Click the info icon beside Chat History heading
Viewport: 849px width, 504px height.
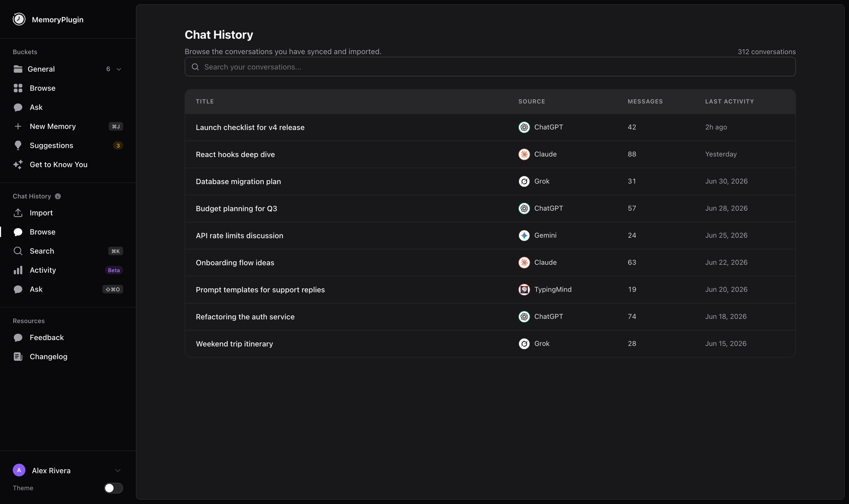58,196
